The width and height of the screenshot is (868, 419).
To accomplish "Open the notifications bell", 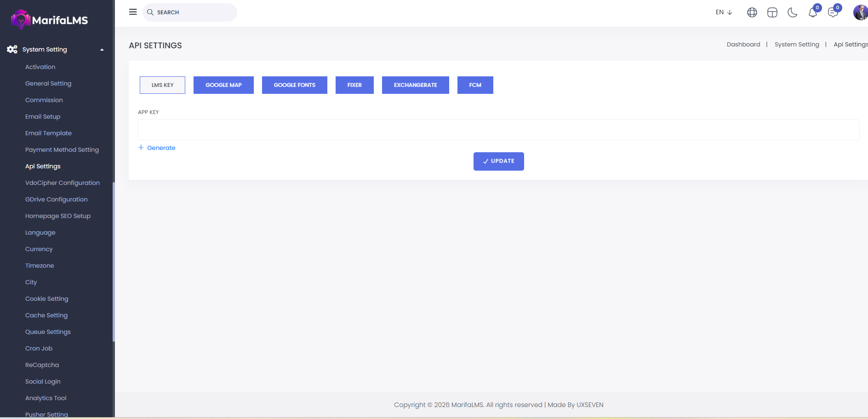I will (812, 12).
